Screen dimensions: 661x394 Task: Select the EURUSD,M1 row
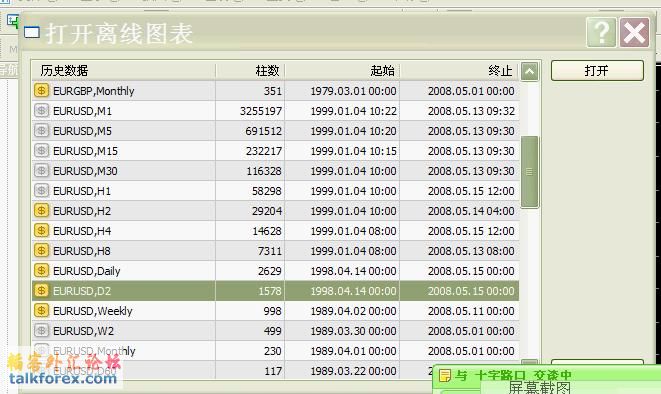click(276, 111)
